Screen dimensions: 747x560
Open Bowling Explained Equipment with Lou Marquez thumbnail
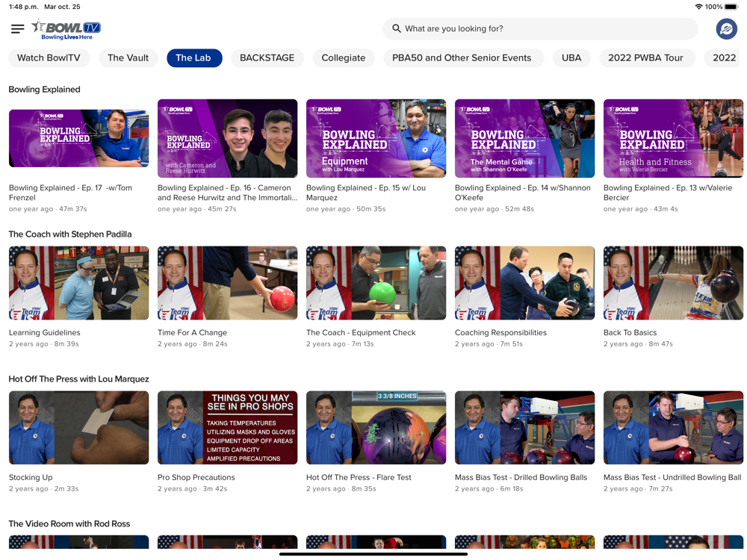(376, 138)
